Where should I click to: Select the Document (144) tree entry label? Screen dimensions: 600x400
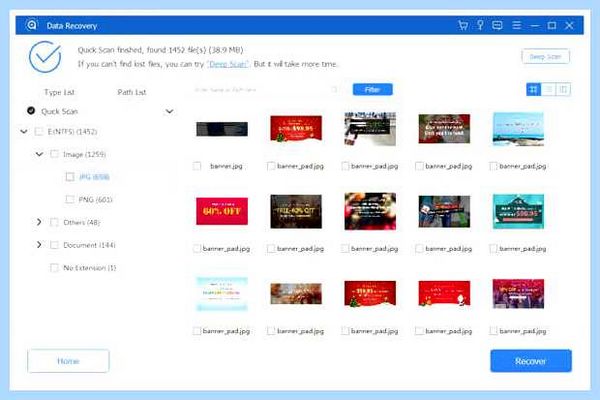click(x=89, y=245)
